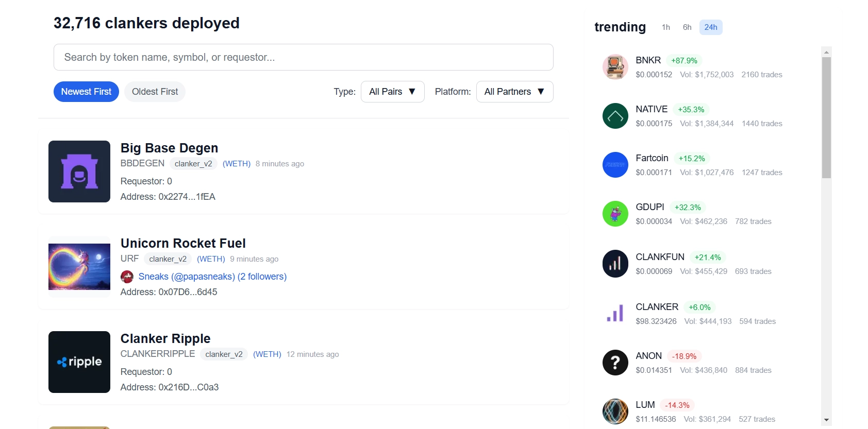Switch trending to 6h
Viewport: 868px width, 429px height.
coord(687,27)
